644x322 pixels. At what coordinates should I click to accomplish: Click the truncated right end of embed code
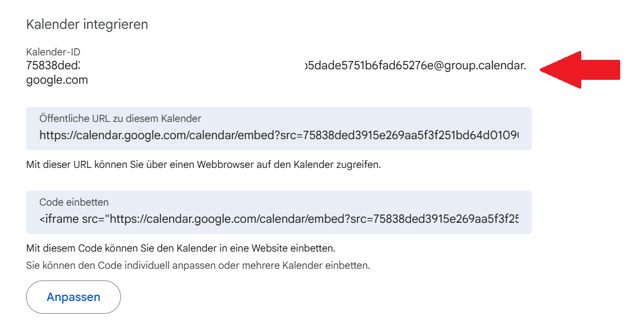tap(508, 218)
